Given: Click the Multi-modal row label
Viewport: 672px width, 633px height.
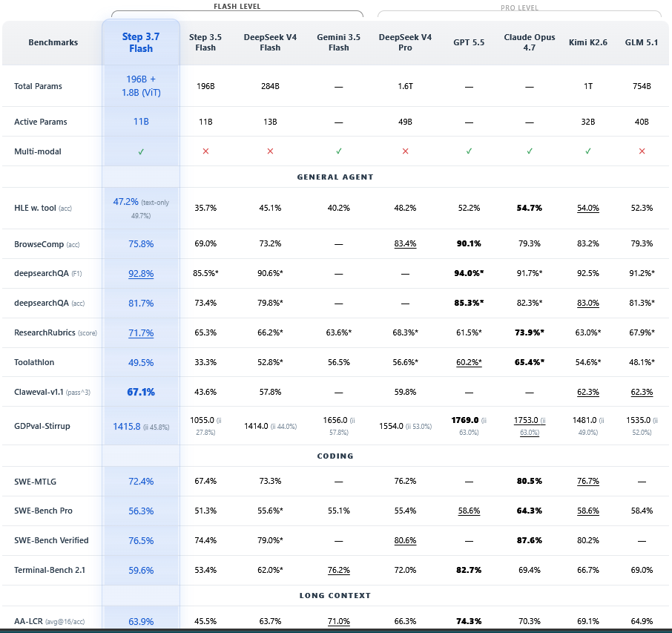Looking at the screenshot, I should click(38, 151).
